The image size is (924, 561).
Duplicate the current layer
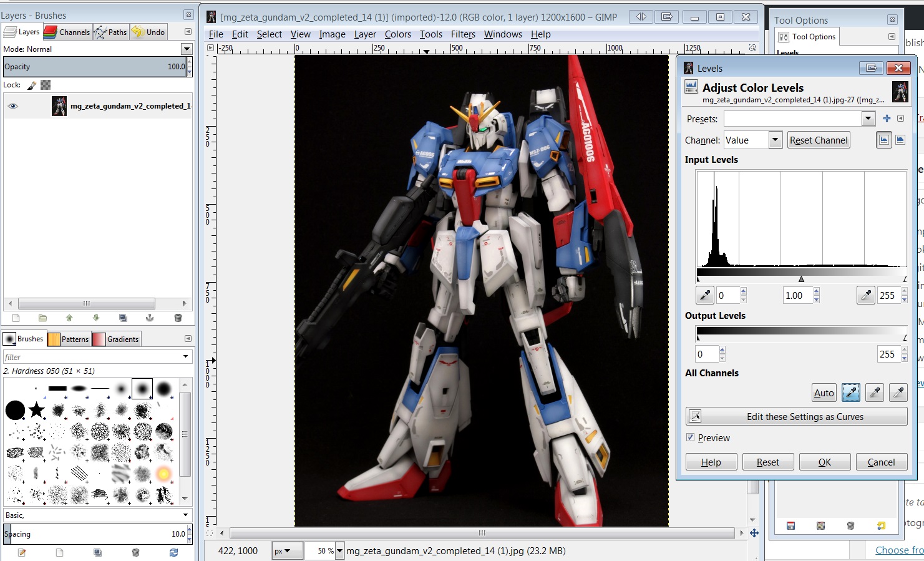click(x=123, y=318)
